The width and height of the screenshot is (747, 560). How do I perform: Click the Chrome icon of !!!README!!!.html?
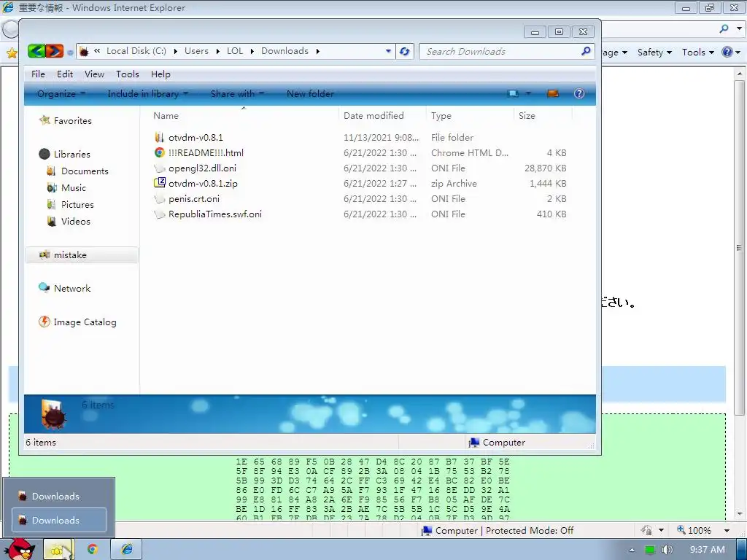point(159,152)
